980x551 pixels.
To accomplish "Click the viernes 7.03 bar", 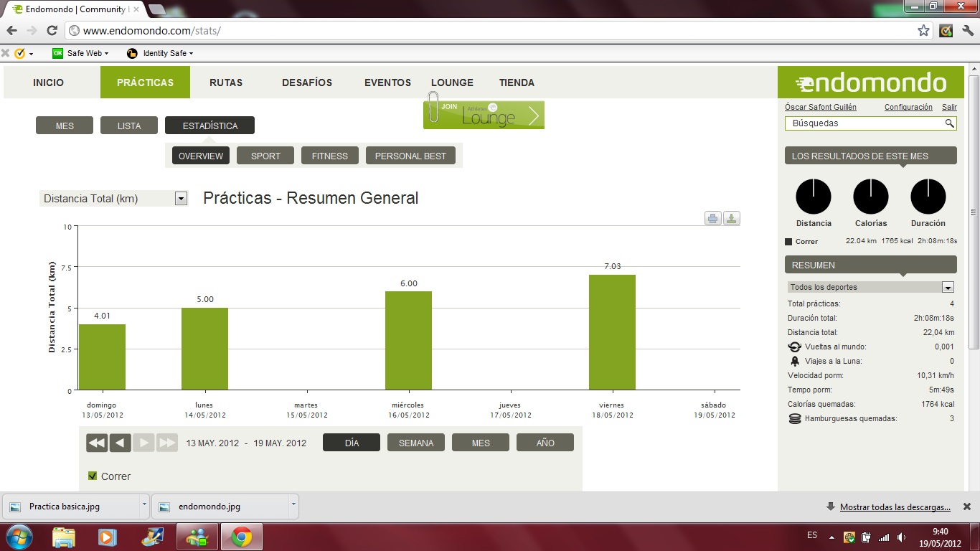I will coord(612,332).
